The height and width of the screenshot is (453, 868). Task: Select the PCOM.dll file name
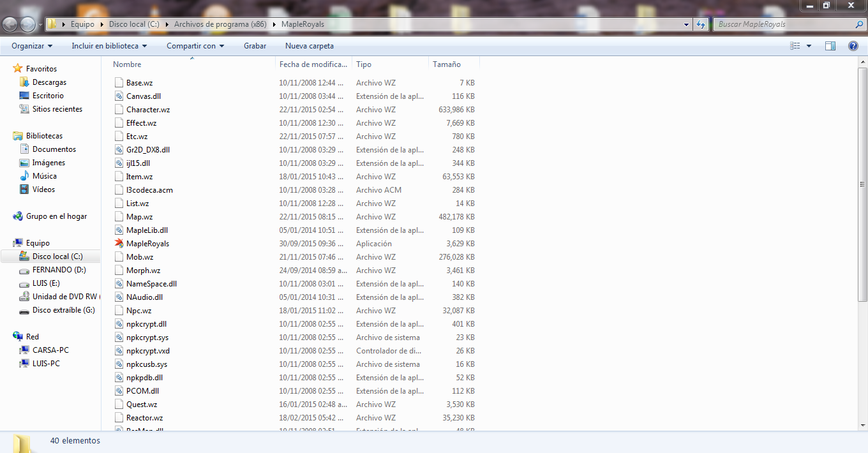coord(142,391)
